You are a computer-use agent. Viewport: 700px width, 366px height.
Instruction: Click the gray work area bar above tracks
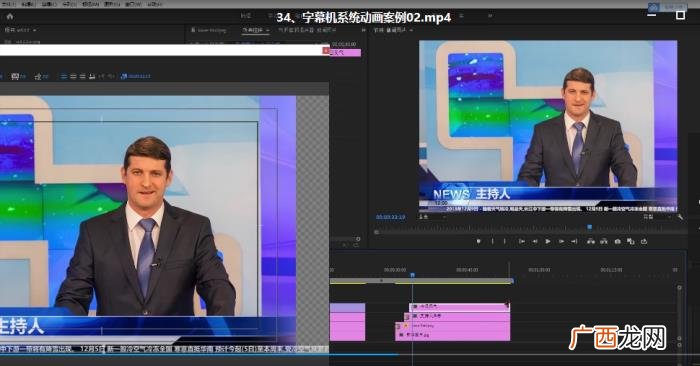point(421,281)
